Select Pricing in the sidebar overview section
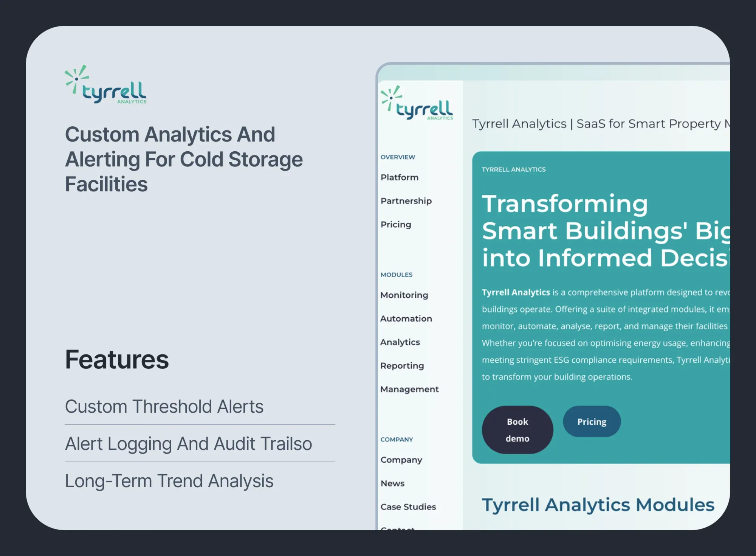Screen dimensions: 756x556 pyautogui.click(x=396, y=224)
